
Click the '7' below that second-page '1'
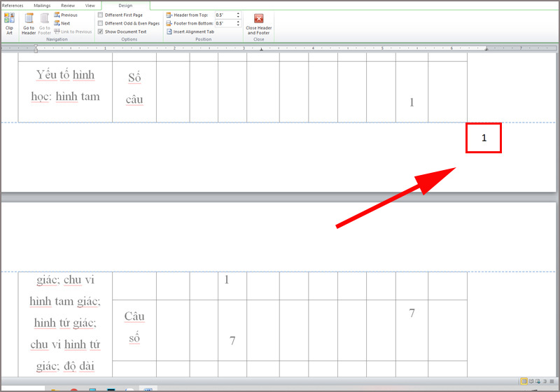click(232, 341)
